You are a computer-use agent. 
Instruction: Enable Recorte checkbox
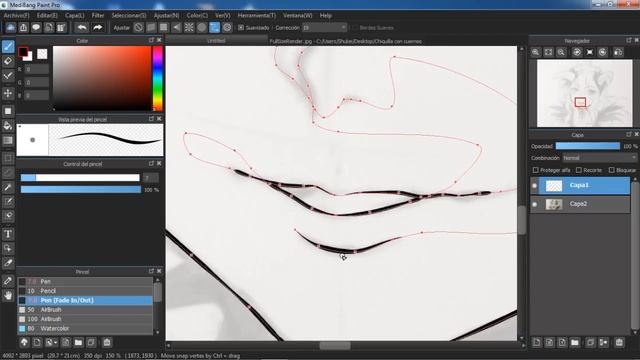pyautogui.click(x=578, y=170)
